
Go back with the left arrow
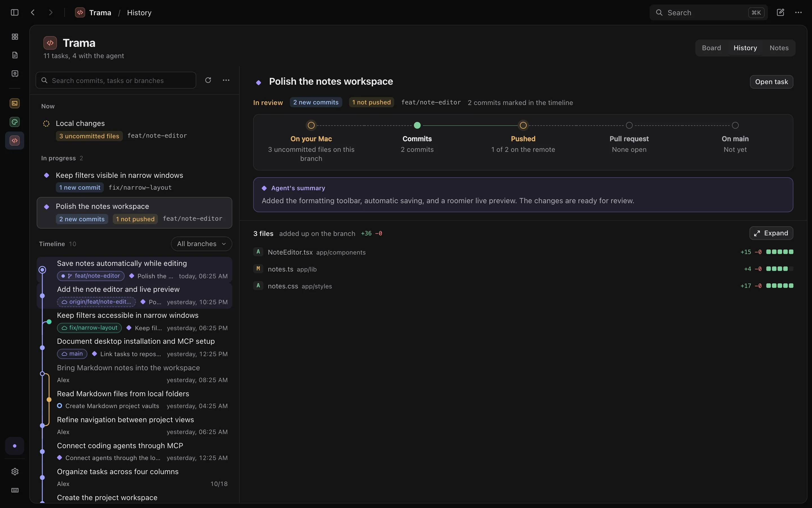[x=32, y=12]
